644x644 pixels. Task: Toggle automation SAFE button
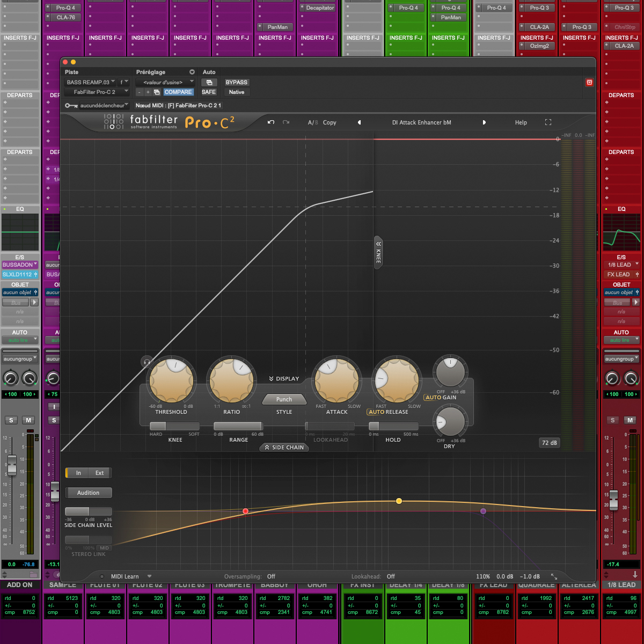point(209,92)
